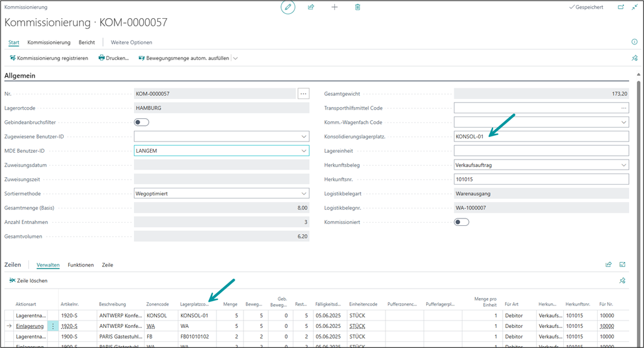Click Kommissionierung registrieren button
This screenshot has height=348, width=644.
point(49,58)
